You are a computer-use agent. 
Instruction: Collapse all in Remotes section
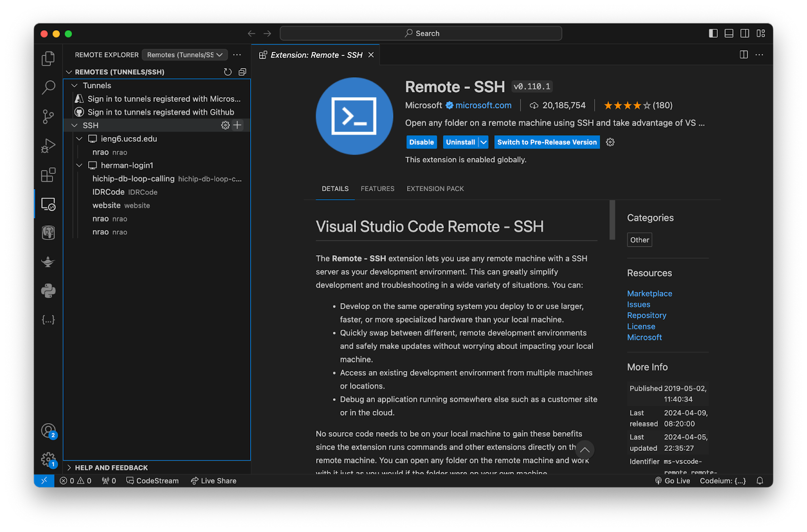pyautogui.click(x=243, y=72)
